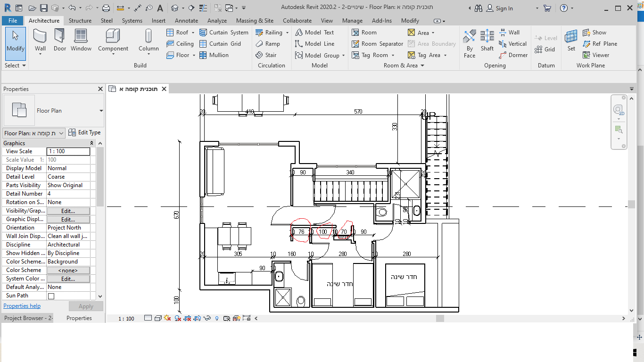Collapse the Graphics properties section

pos(92,143)
